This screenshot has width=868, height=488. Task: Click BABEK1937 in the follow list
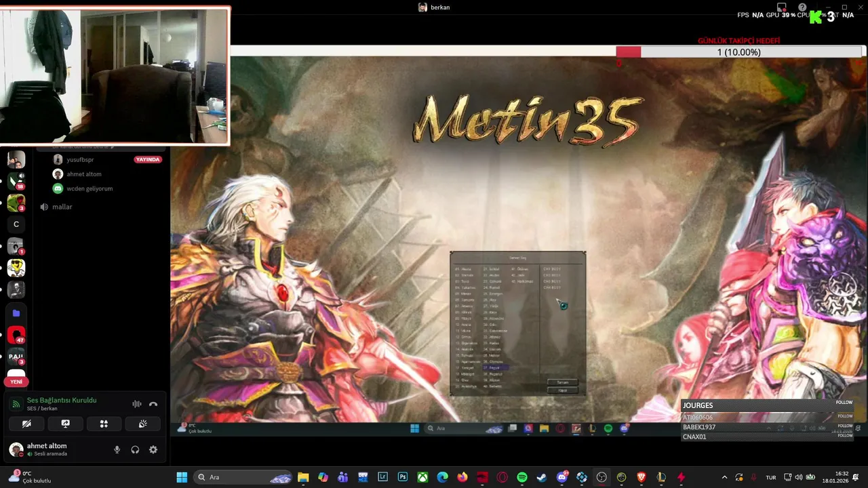click(699, 427)
